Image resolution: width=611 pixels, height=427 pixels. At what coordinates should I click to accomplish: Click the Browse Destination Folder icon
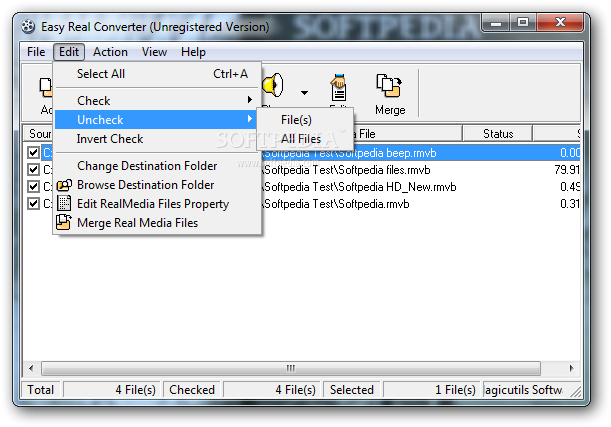pyautogui.click(x=64, y=185)
